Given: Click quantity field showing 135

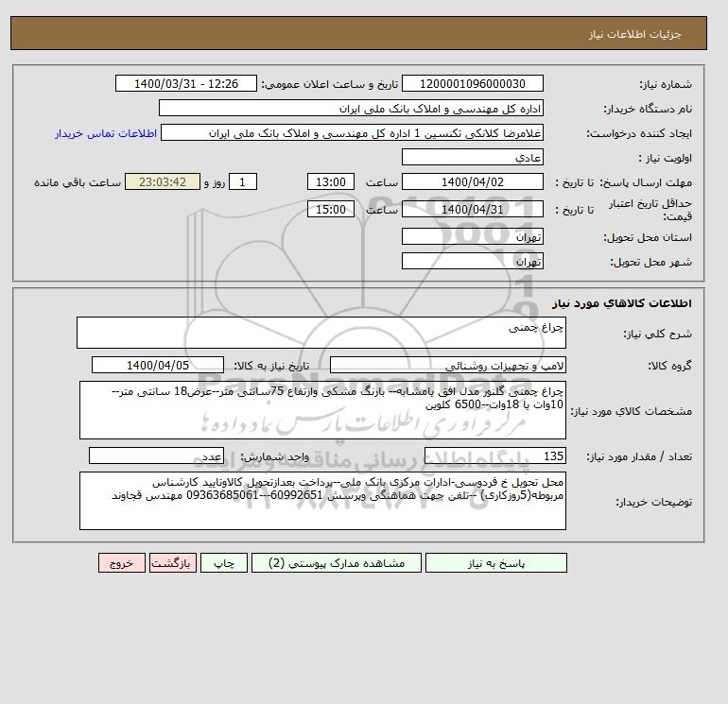Looking at the screenshot, I should [x=494, y=456].
